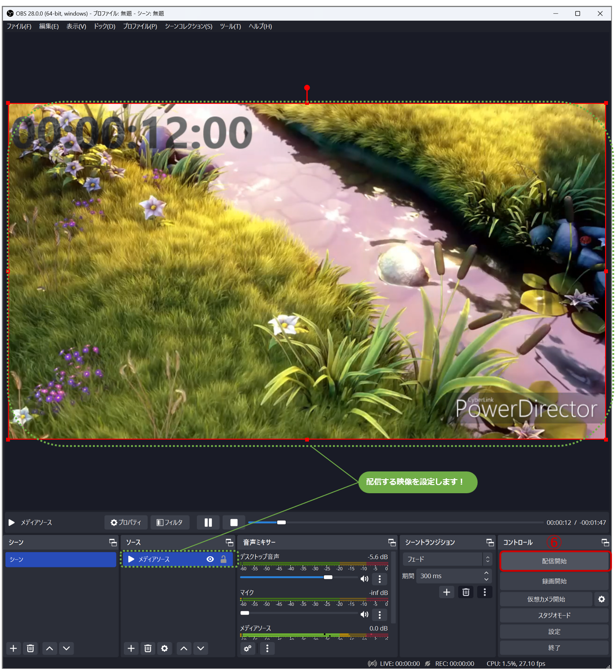Toggle the lock on メディアソース source
The width and height of the screenshot is (616, 672).
coord(223,559)
